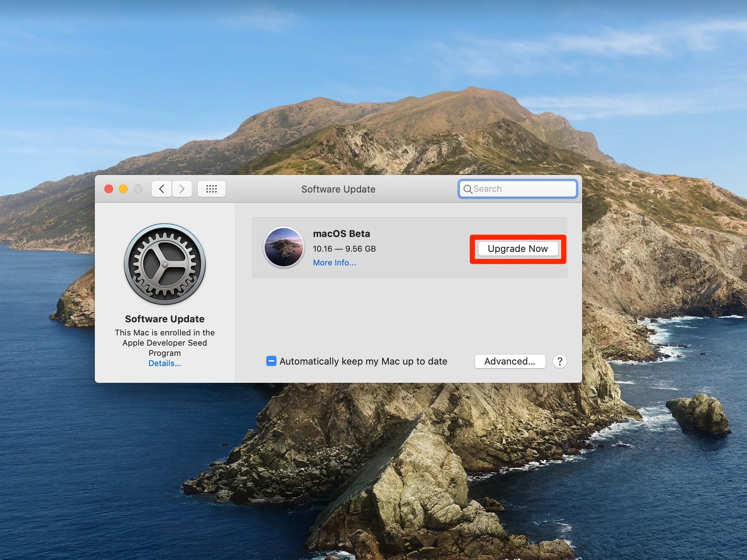The image size is (747, 560).
Task: Click the macOS Beta island thumbnail icon
Action: coord(284,247)
